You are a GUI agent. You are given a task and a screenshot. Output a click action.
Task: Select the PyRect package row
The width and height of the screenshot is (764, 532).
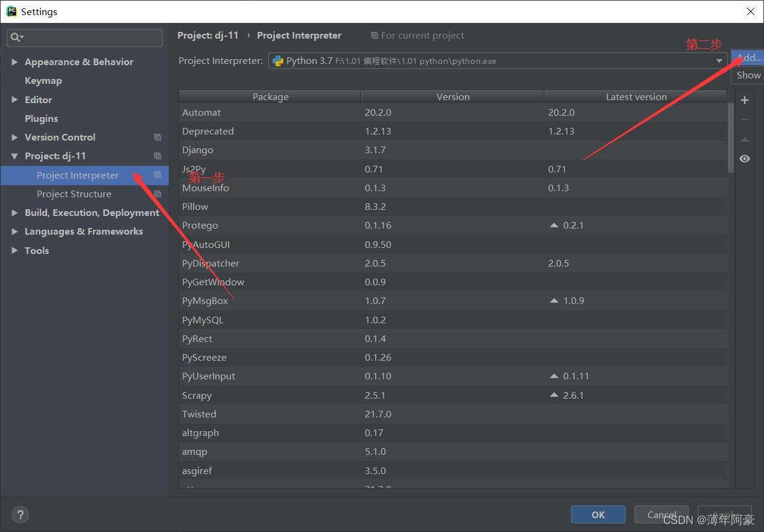(453, 339)
